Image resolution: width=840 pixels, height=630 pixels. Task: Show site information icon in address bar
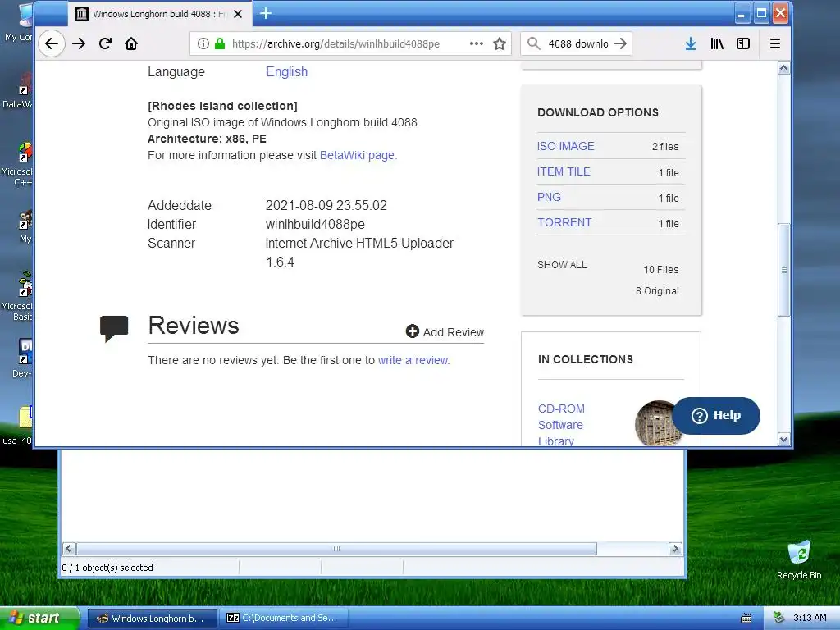tap(203, 44)
